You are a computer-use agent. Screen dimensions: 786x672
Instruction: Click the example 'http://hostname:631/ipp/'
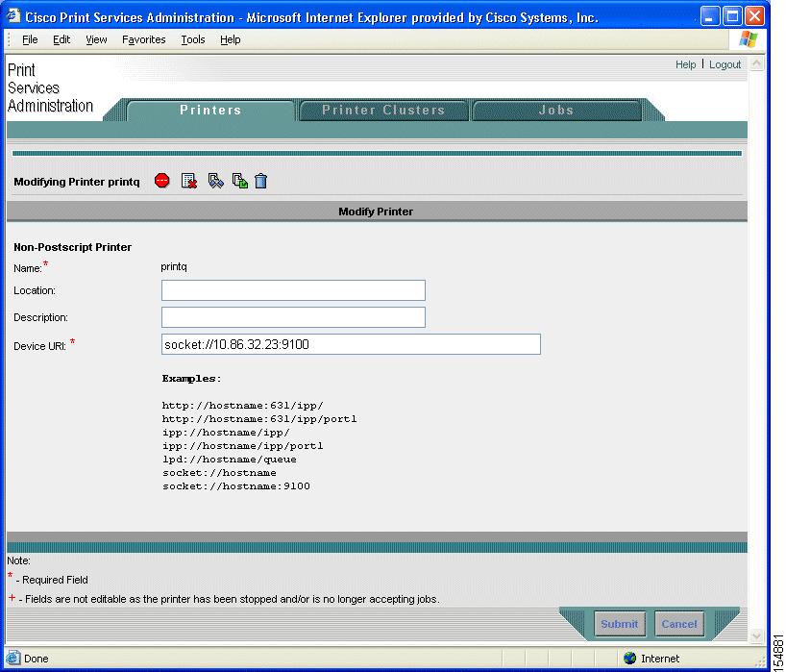point(243,405)
